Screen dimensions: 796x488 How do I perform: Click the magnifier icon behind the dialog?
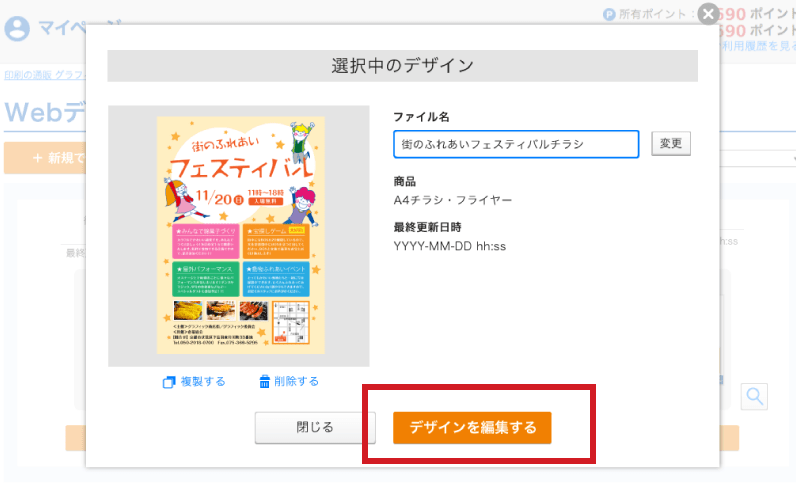[x=754, y=396]
